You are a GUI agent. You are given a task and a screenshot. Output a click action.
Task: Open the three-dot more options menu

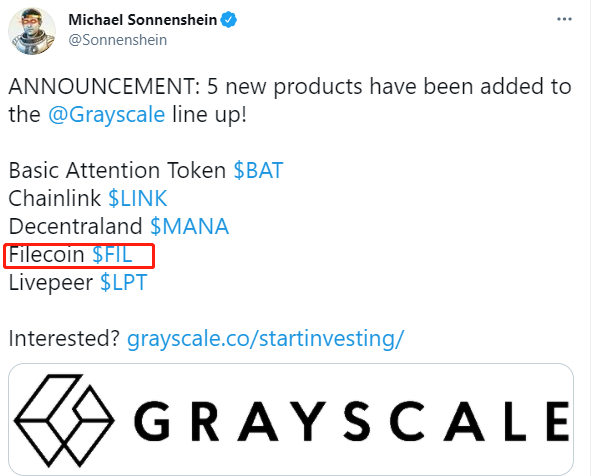(x=564, y=19)
